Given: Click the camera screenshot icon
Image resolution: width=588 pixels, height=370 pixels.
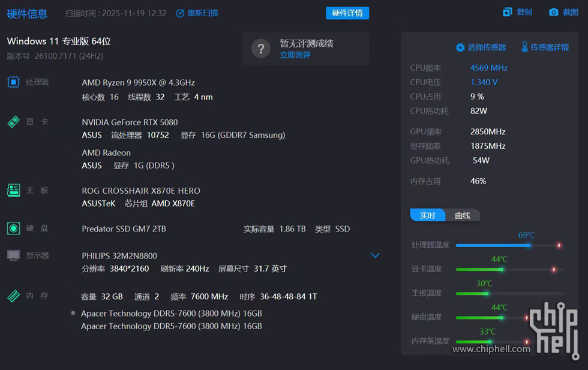Looking at the screenshot, I should [553, 12].
